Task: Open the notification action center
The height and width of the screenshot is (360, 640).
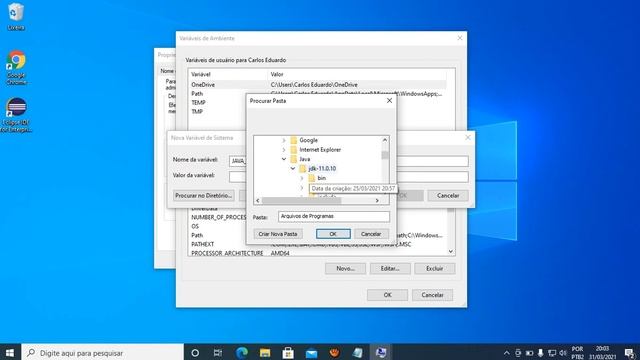Action: click(x=629, y=353)
